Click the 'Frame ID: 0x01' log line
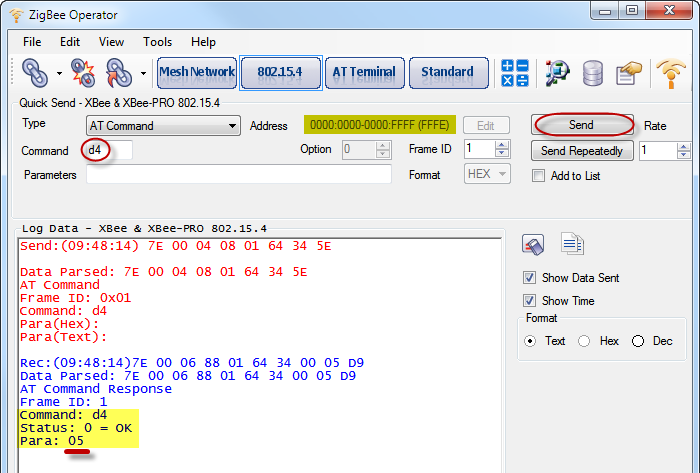The height and width of the screenshot is (473, 700). click(x=75, y=298)
